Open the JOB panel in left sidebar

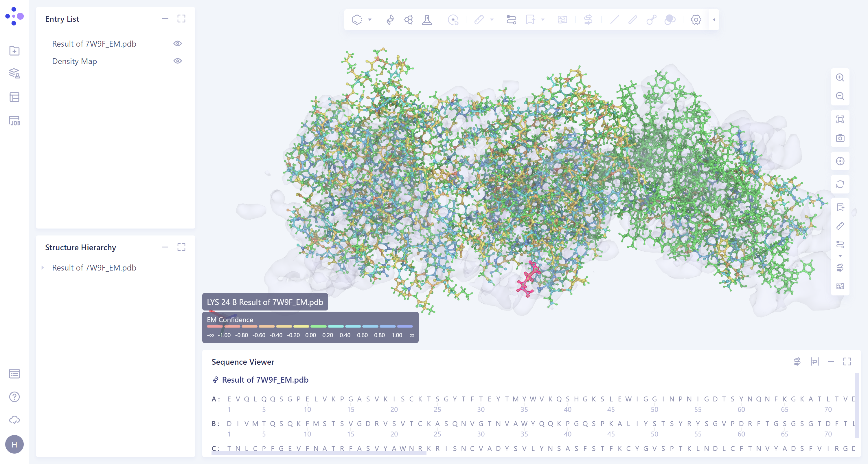pos(14,121)
